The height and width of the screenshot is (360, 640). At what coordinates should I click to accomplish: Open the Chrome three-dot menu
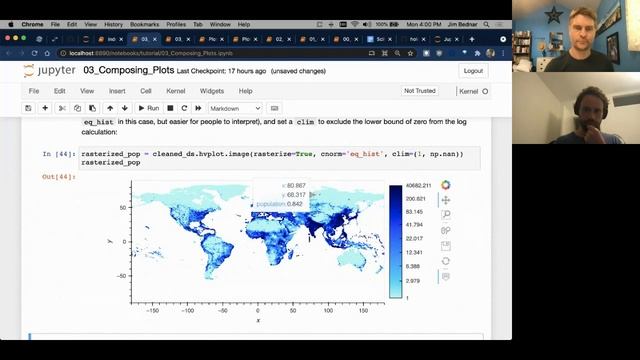click(x=503, y=53)
